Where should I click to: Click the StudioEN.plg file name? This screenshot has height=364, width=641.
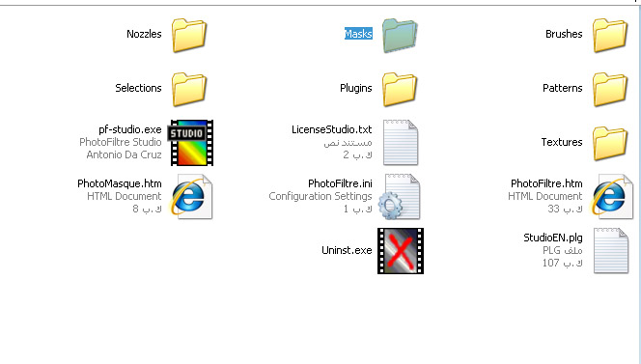[553, 238]
